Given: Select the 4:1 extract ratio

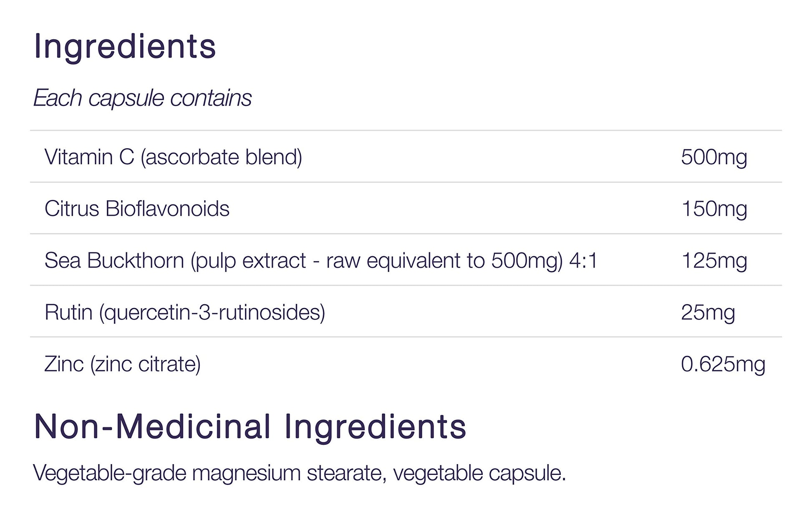Looking at the screenshot, I should pos(583,260).
